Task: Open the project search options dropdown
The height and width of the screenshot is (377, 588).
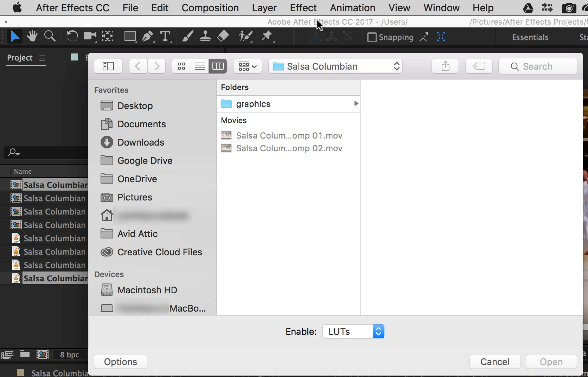Action: pos(14,152)
